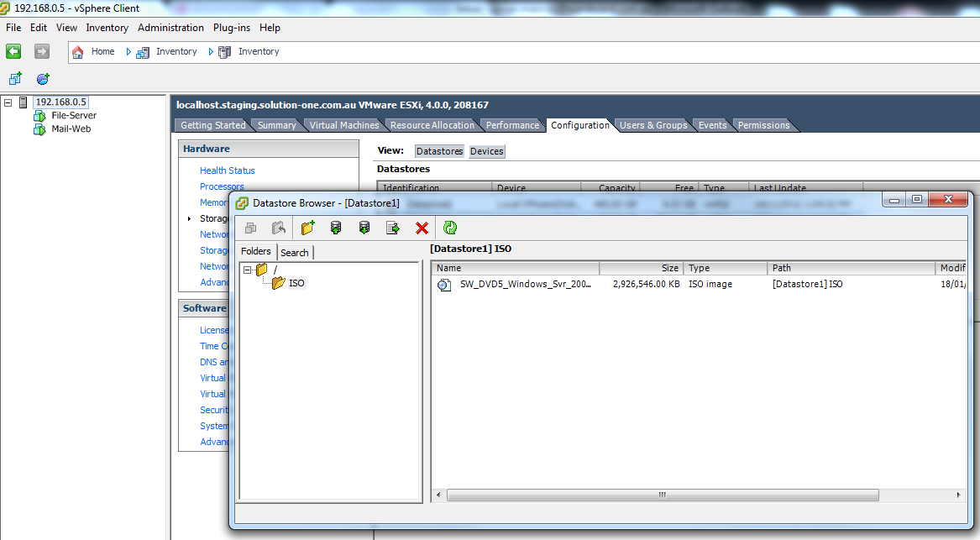Click the download from datastore icon
This screenshot has width=980, height=540.
(364, 228)
